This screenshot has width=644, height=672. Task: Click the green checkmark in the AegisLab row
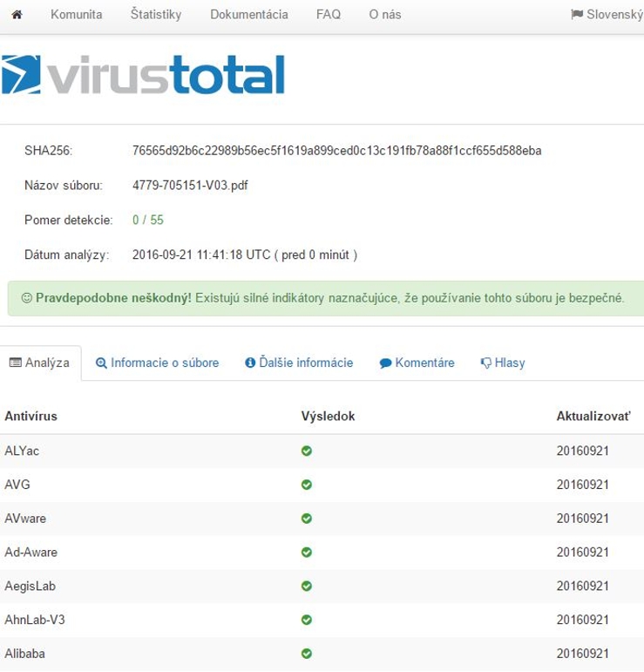pos(307,586)
